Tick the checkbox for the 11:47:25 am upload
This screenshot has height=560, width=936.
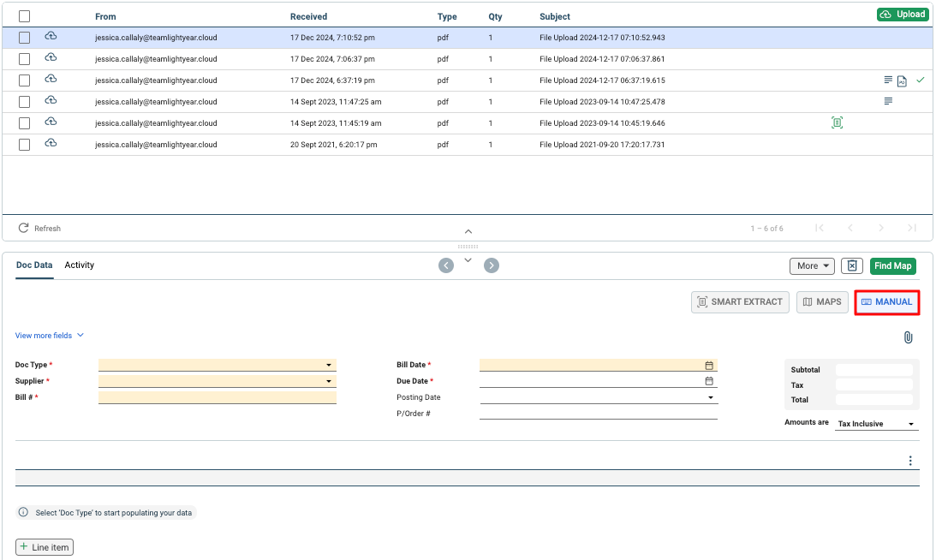click(x=25, y=102)
